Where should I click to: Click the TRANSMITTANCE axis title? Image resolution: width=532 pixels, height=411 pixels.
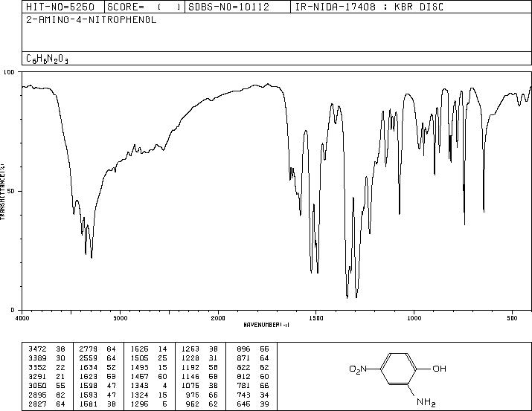[x=2, y=191]
